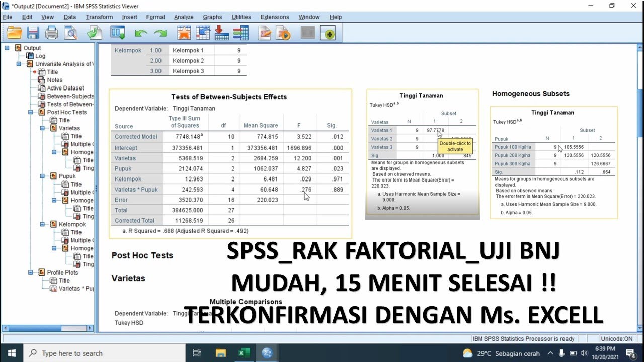
Task: Open the Variables toolbar icon
Action: [241, 33]
